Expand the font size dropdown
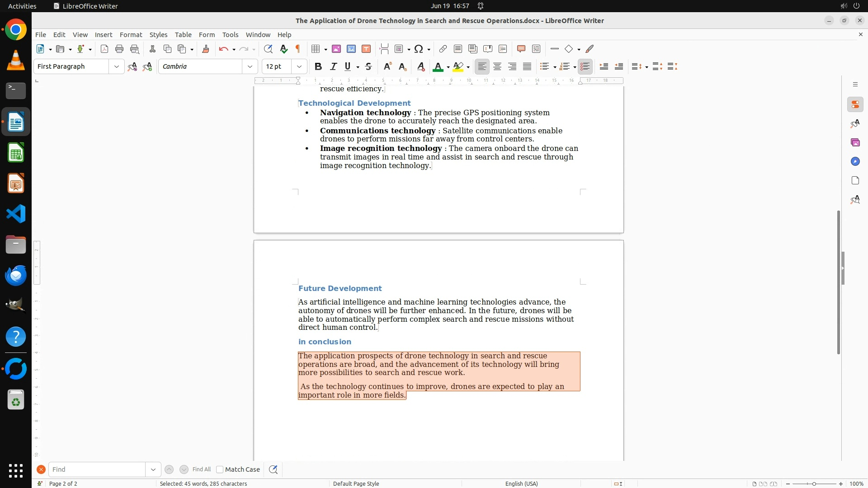 pyautogui.click(x=299, y=66)
